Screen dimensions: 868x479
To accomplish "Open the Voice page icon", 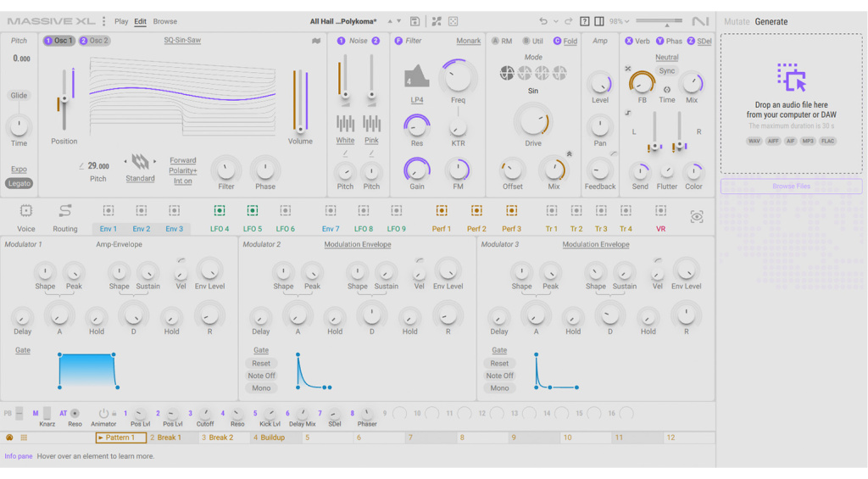I will [26, 211].
